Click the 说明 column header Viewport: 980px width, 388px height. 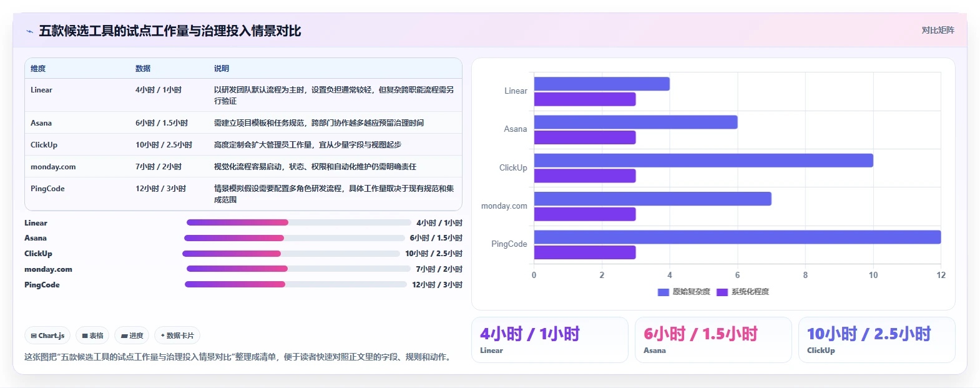pos(222,69)
